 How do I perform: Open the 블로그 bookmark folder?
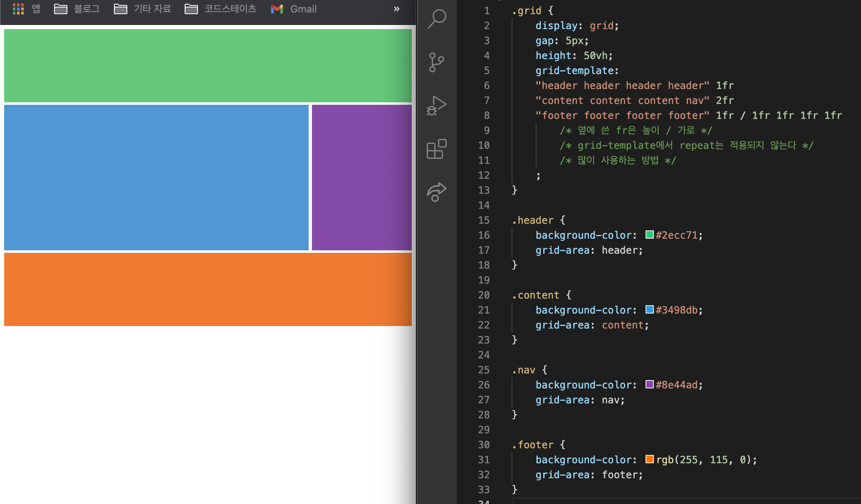pos(77,9)
